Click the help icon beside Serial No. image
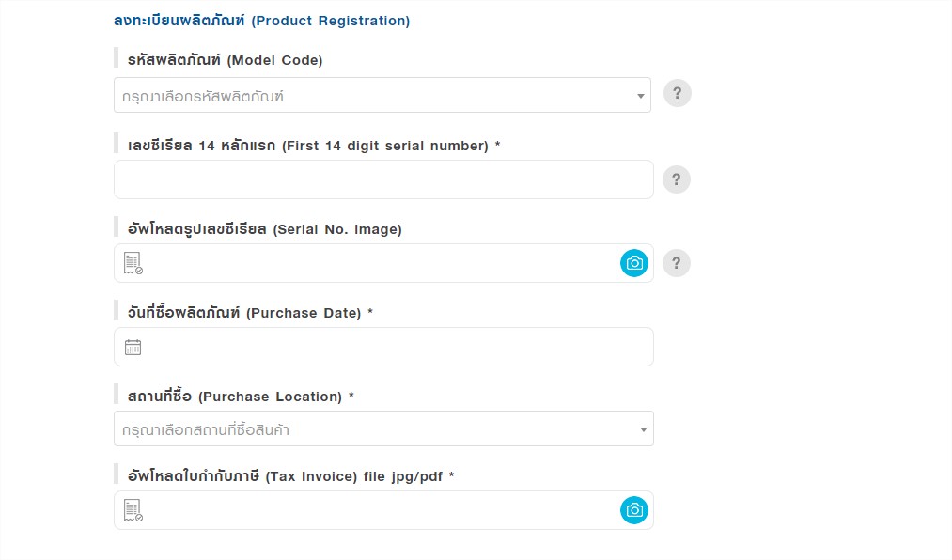952x560 pixels. (677, 263)
